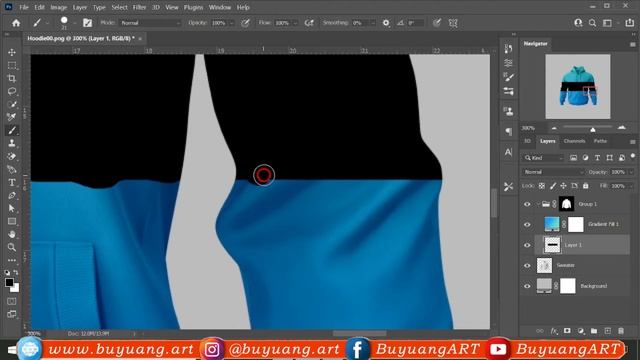The image size is (640, 360).
Task: Open the File menu
Action: pyautogui.click(x=24, y=7)
